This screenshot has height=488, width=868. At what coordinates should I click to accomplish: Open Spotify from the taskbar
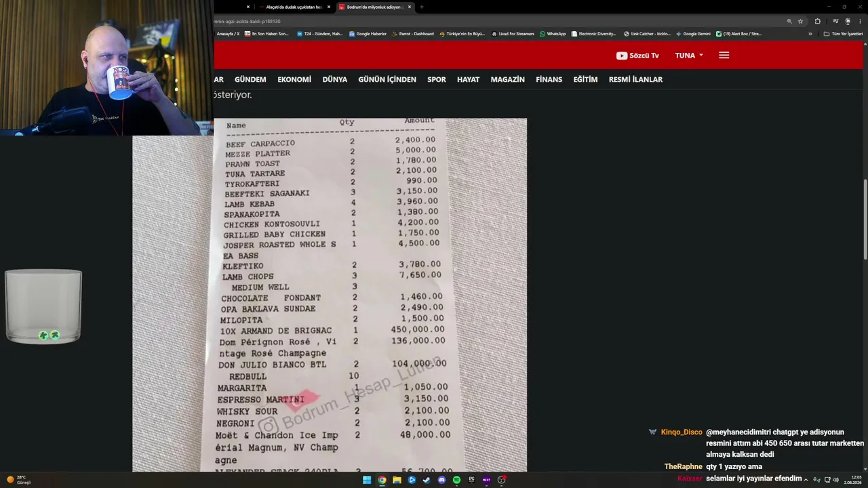(x=456, y=480)
